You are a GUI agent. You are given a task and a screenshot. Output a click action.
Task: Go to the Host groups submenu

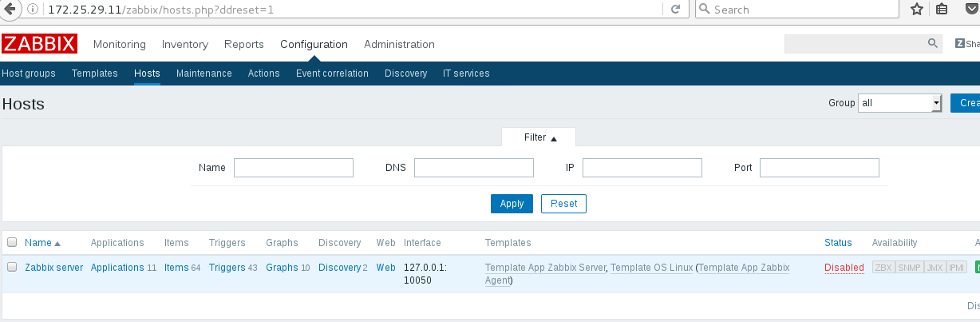coord(29,74)
